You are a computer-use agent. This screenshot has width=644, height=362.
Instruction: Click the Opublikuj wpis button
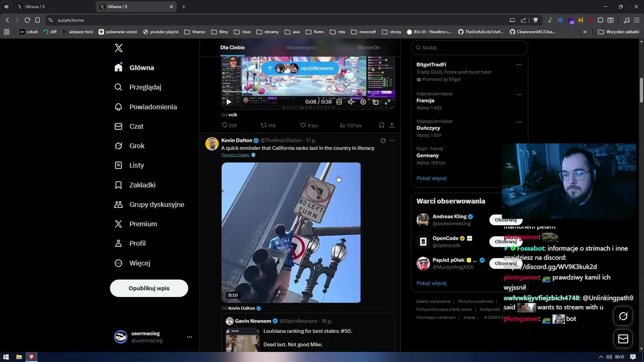tap(149, 288)
